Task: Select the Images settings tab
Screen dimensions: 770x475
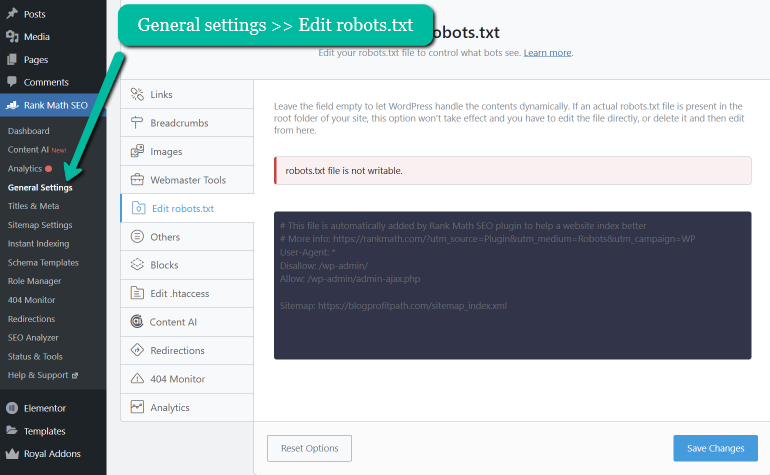Action: (x=187, y=151)
